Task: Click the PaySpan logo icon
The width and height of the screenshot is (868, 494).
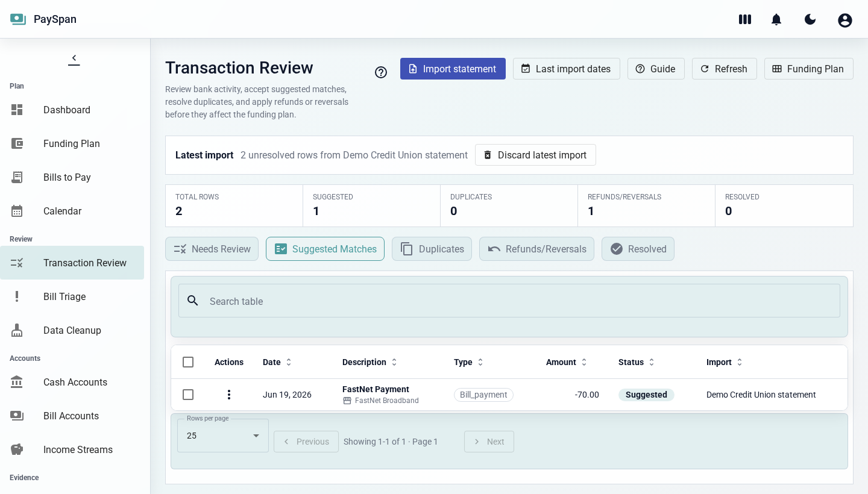Action: [18, 19]
